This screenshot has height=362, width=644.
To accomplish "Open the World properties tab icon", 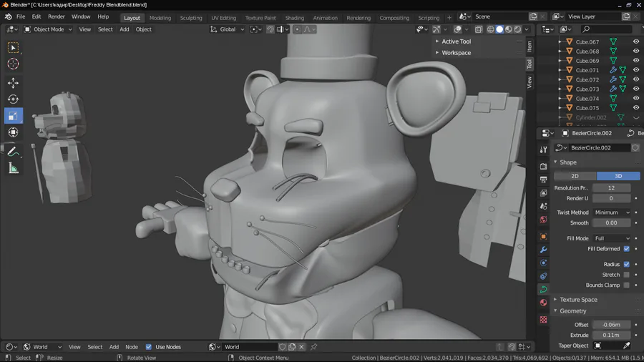I will tap(543, 220).
